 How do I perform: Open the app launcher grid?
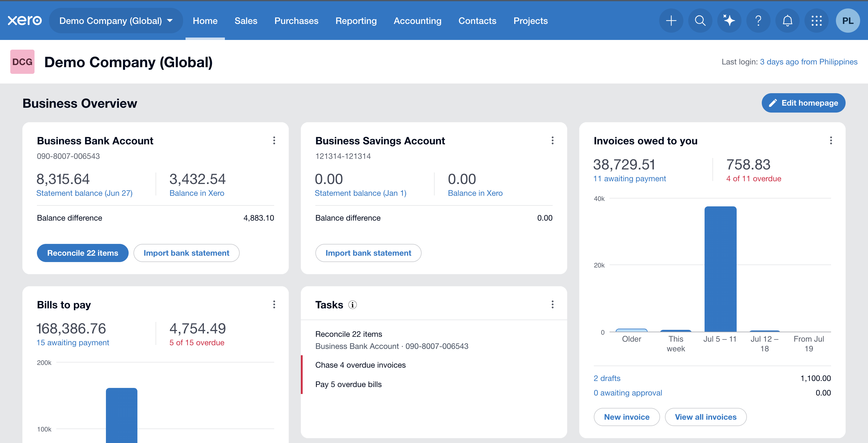click(817, 21)
